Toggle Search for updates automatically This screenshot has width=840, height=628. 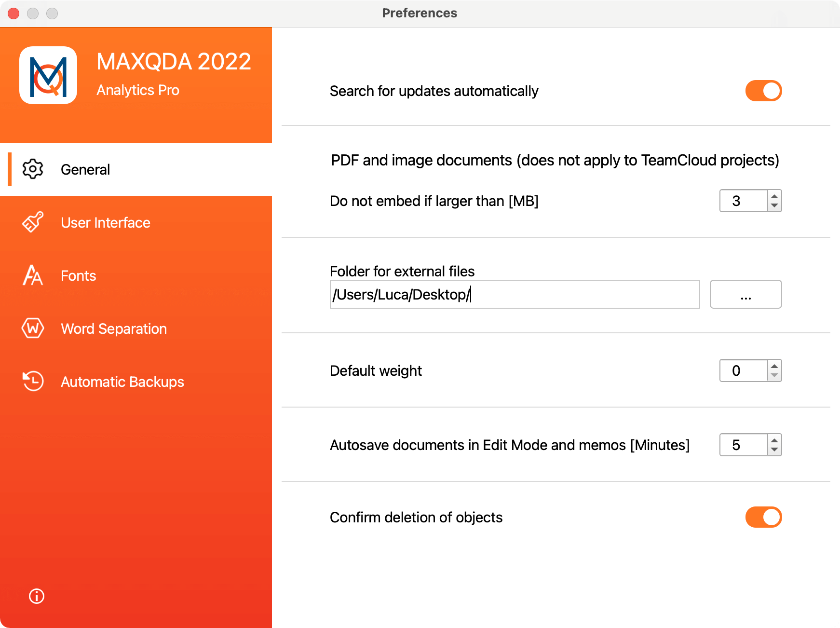[x=763, y=91]
